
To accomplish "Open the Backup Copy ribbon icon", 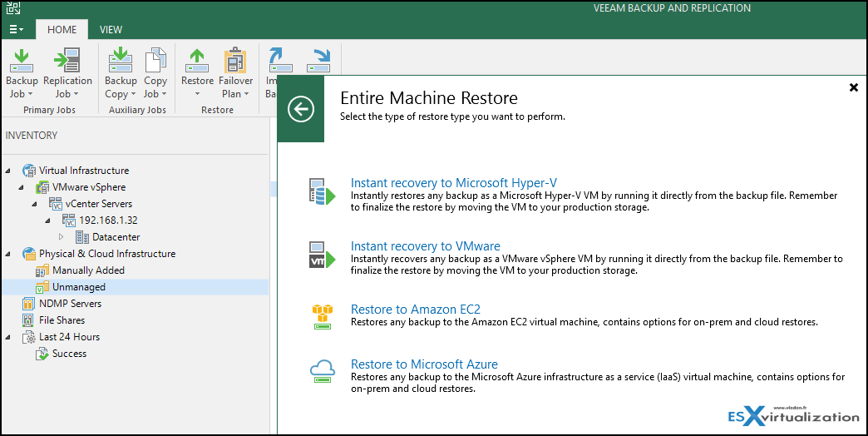I will 120,61.
